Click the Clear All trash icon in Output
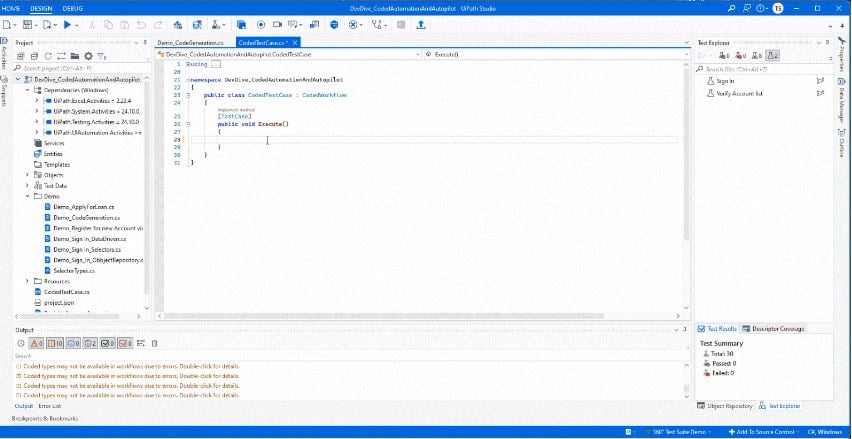Screen dimensions: 852x439 pos(154,343)
